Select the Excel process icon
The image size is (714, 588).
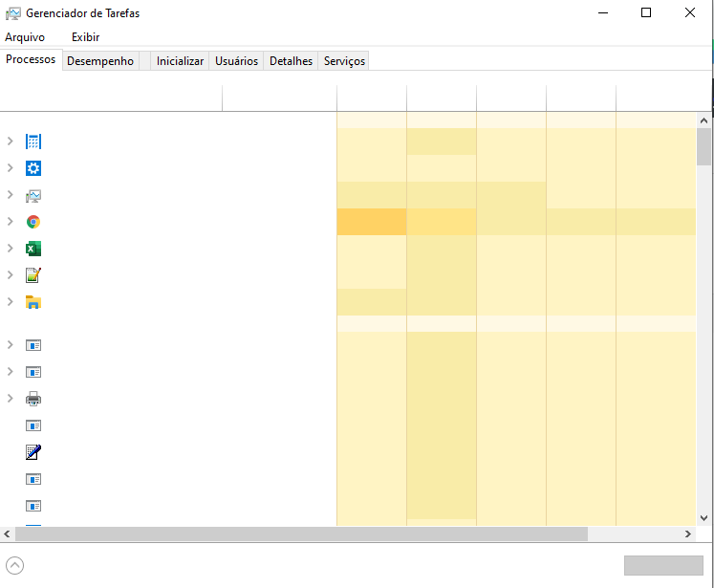point(33,249)
